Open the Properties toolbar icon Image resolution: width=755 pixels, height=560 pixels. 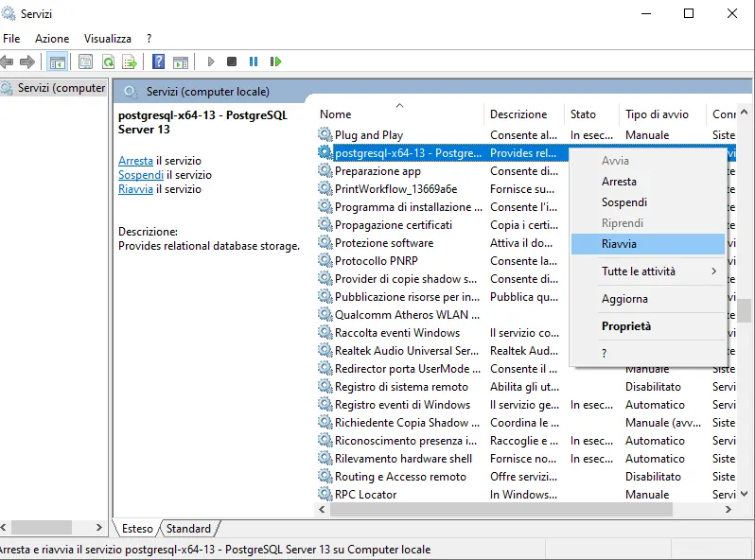86,61
